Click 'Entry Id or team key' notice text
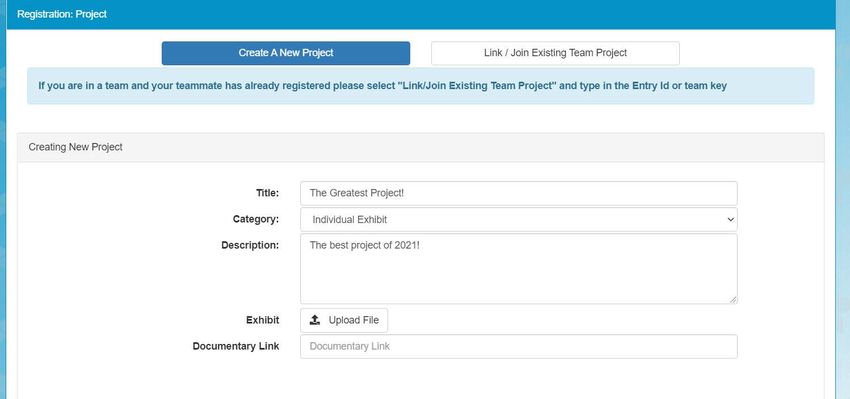 [x=679, y=86]
